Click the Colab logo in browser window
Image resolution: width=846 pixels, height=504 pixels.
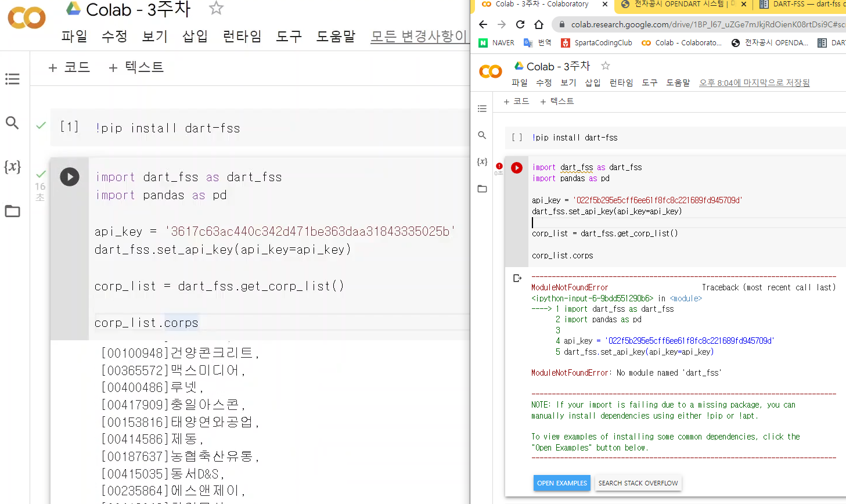pos(491,71)
